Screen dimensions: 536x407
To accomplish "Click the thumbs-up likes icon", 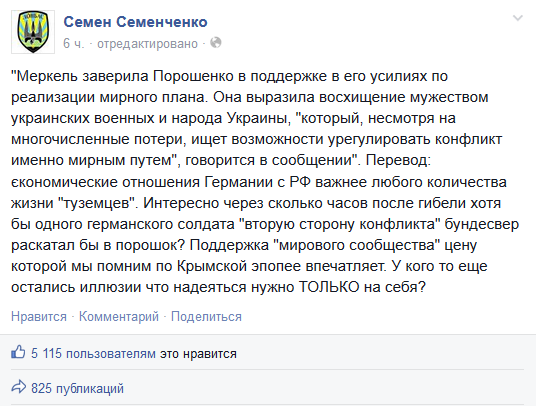I will pos(18,352).
